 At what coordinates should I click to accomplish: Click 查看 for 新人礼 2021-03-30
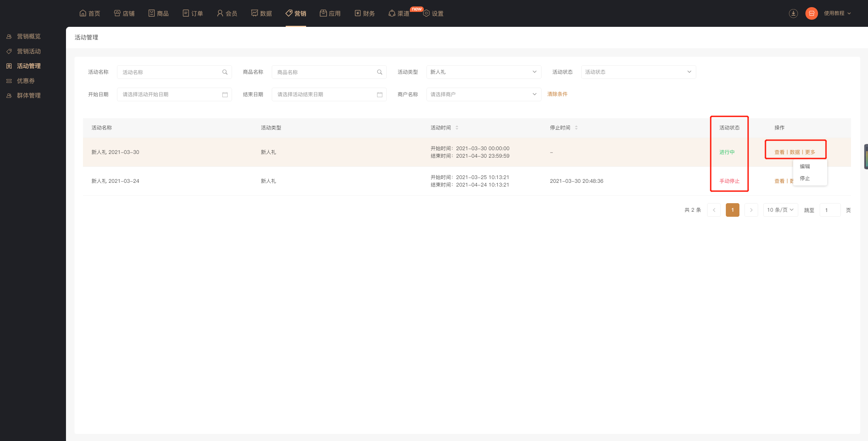(x=779, y=152)
